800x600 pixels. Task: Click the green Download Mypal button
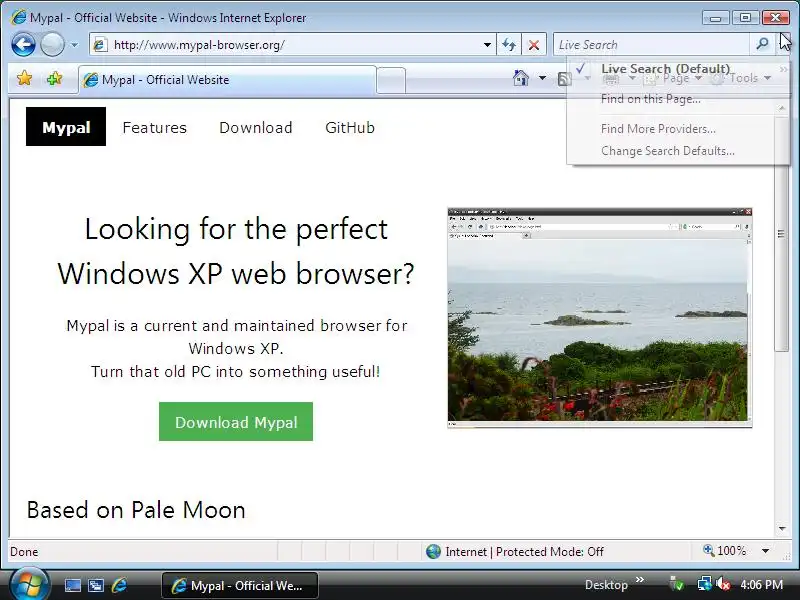(x=236, y=422)
